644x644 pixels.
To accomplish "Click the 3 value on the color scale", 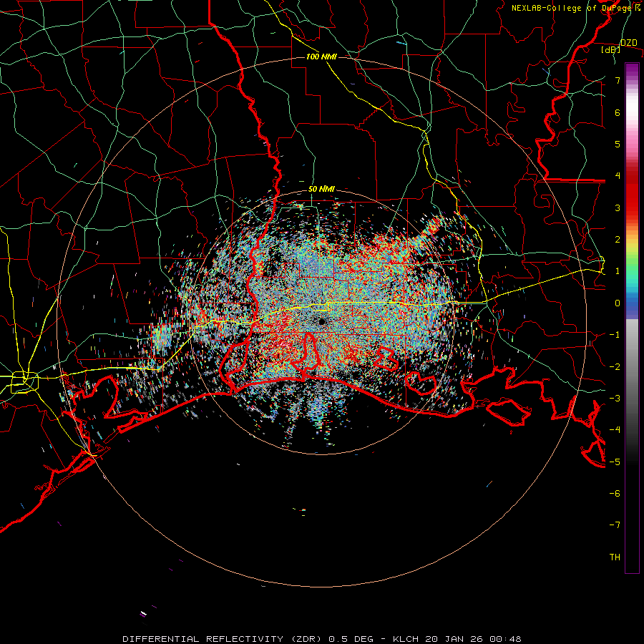I will 618,208.
